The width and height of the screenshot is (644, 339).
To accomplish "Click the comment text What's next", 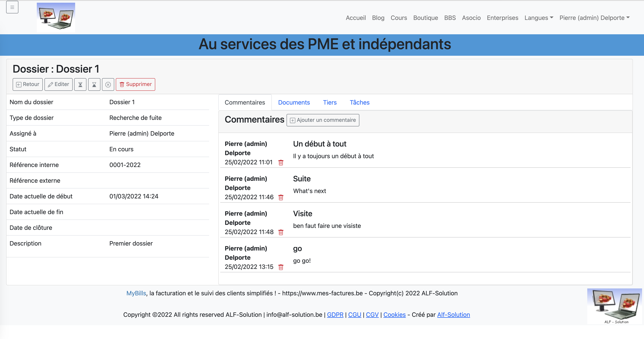I will point(310,191).
